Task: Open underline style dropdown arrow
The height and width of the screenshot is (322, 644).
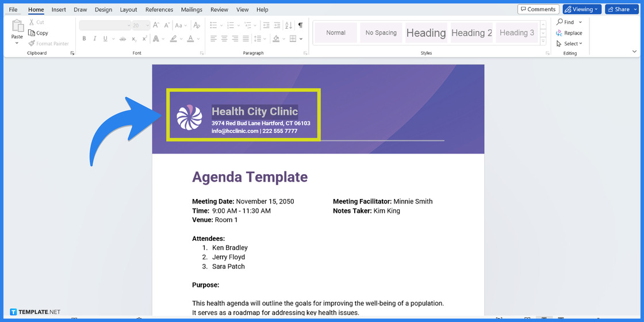Action: point(113,39)
